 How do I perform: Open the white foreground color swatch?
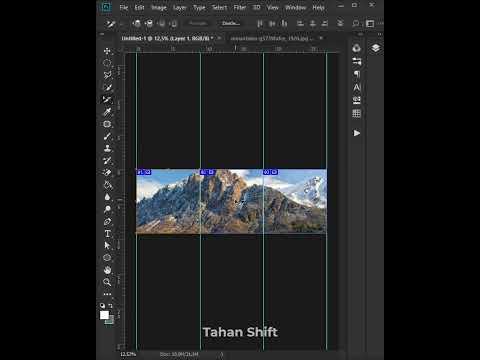[104, 315]
